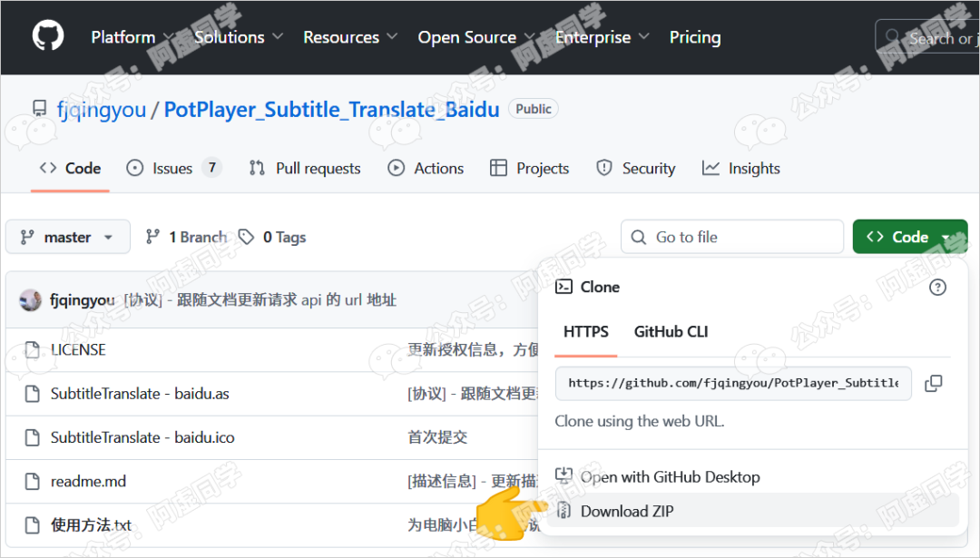
Task: Select the clone URL text field
Action: [733, 384]
